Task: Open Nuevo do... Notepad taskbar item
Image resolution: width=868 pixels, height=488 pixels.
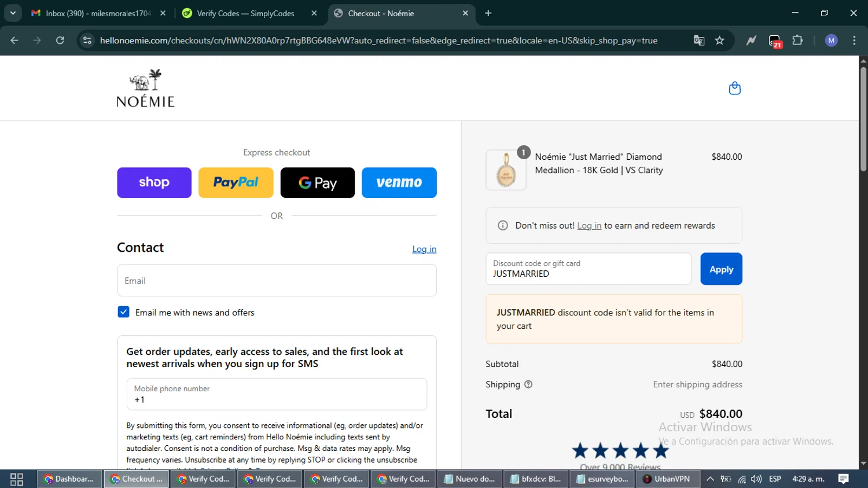Action: (x=469, y=479)
